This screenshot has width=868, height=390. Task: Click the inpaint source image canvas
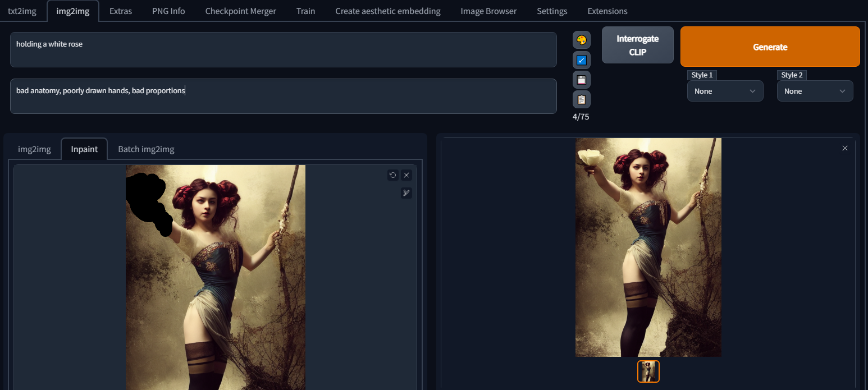coord(216,277)
